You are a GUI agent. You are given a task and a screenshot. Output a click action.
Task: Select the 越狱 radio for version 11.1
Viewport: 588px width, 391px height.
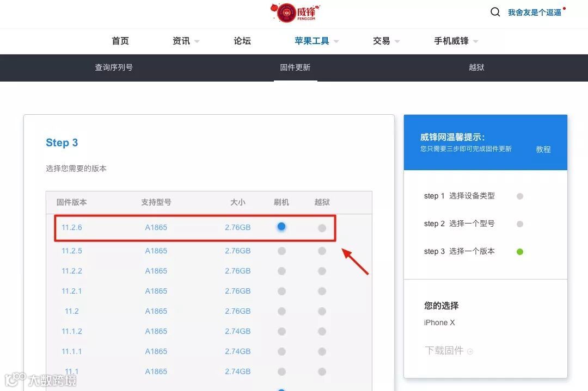tap(322, 371)
